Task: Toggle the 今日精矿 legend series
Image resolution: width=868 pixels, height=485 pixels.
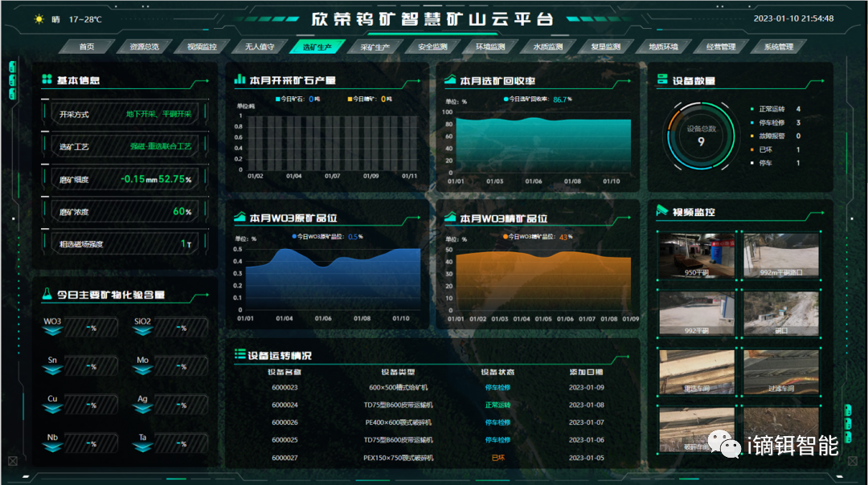Action: point(366,100)
